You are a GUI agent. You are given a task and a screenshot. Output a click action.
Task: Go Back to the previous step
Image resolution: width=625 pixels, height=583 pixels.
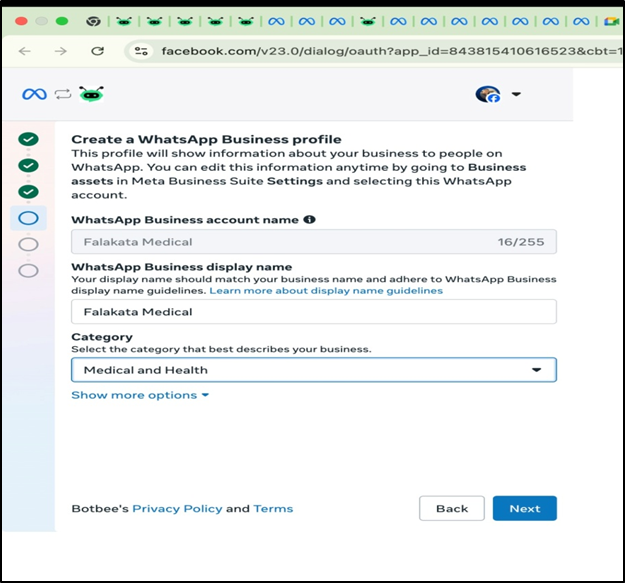(x=451, y=508)
